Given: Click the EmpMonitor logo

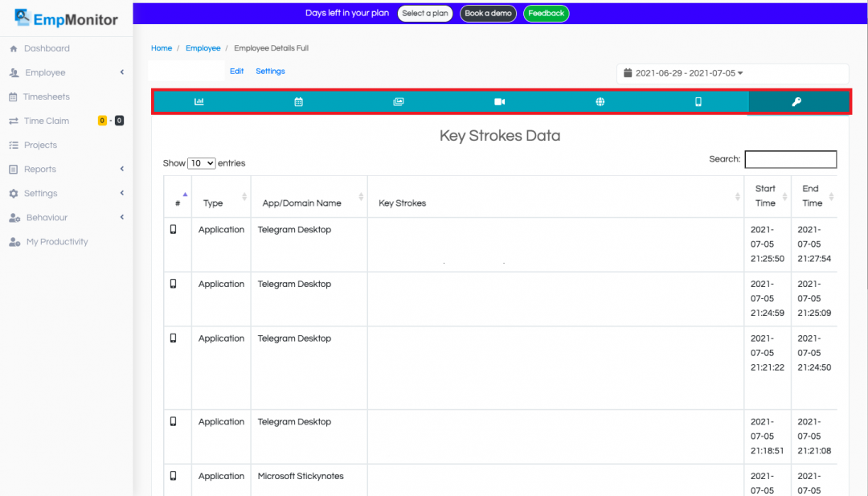Looking at the screenshot, I should coord(66,19).
